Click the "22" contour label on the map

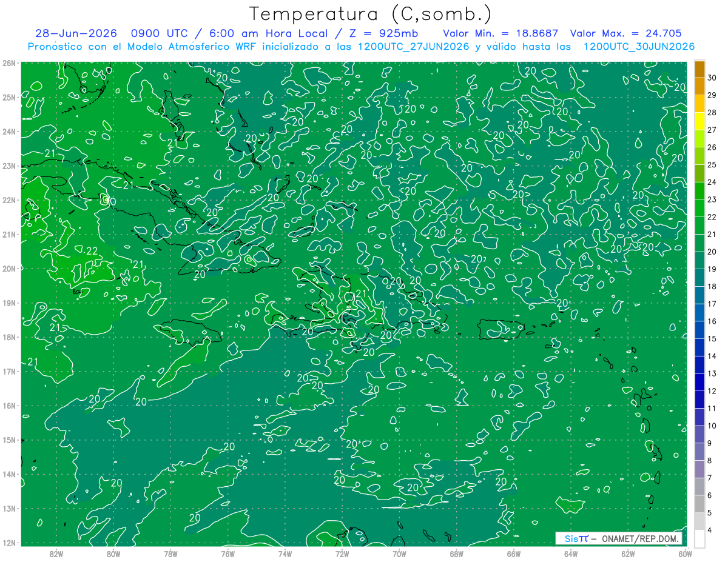click(92, 251)
